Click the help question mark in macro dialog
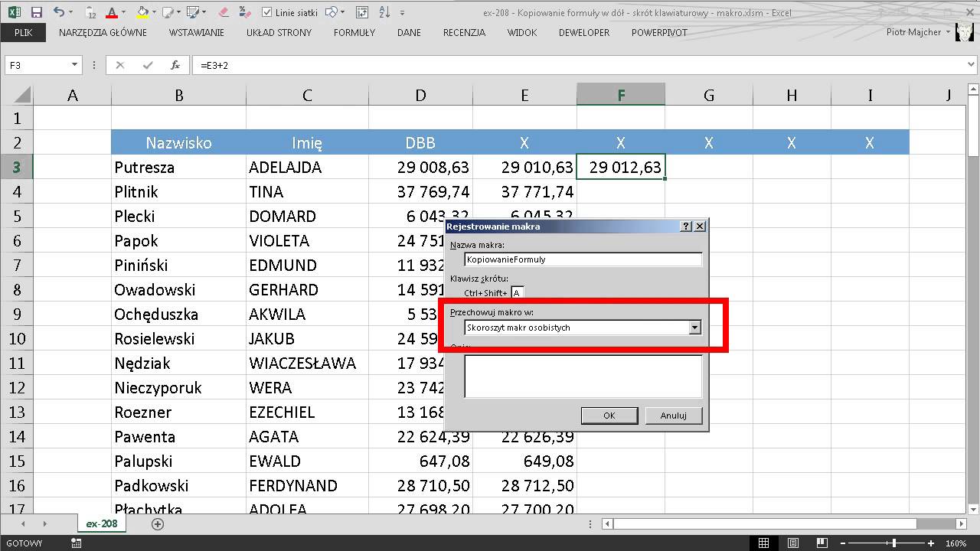Viewport: 980px width, 551px height. pyautogui.click(x=686, y=227)
